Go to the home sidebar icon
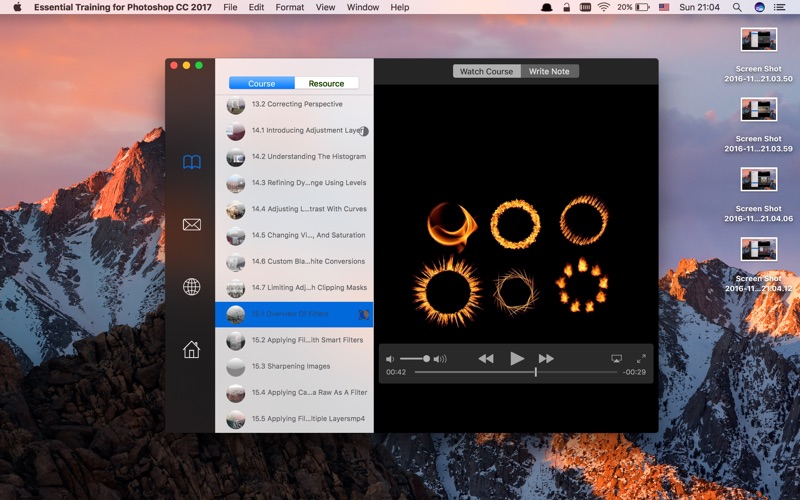This screenshot has height=500, width=800. click(192, 349)
